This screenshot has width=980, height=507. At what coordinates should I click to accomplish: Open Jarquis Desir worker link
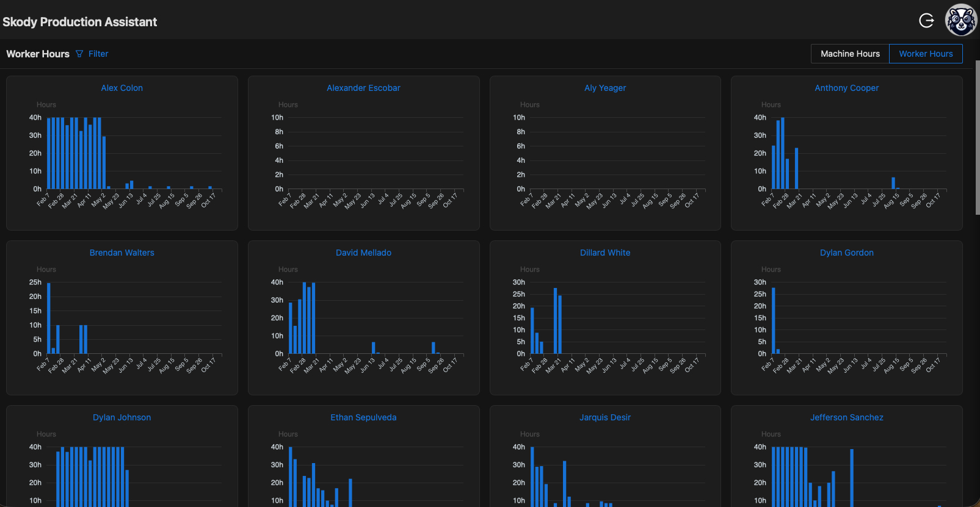605,417
